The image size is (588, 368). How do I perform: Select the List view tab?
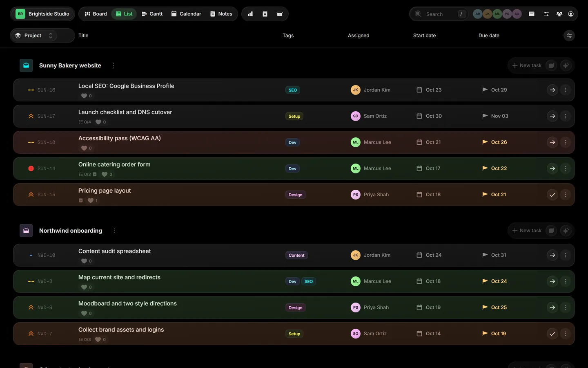pos(124,14)
